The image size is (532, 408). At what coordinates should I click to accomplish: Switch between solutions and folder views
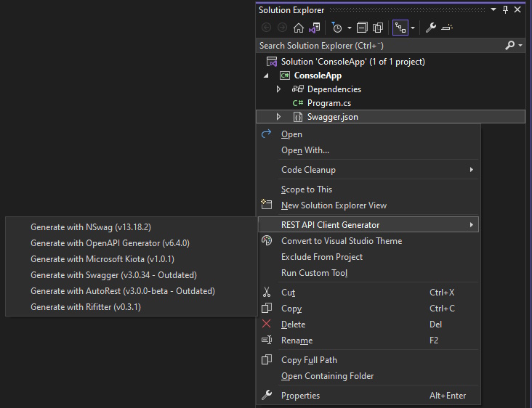point(314,28)
